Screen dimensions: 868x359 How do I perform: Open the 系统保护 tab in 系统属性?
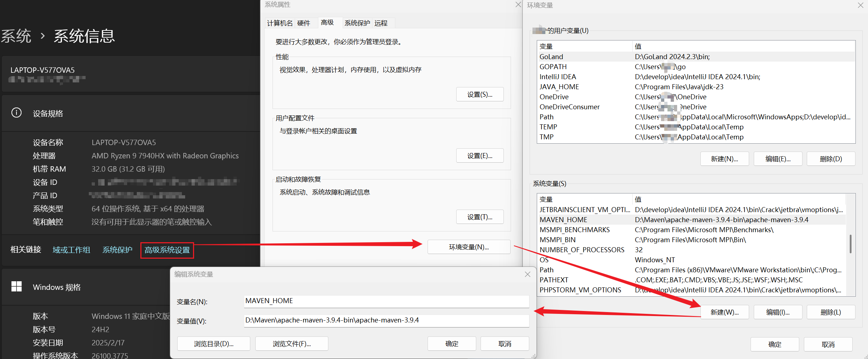point(357,23)
